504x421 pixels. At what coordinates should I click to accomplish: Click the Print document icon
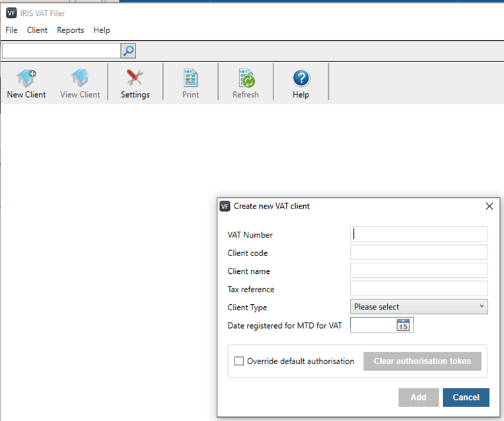[x=191, y=78]
